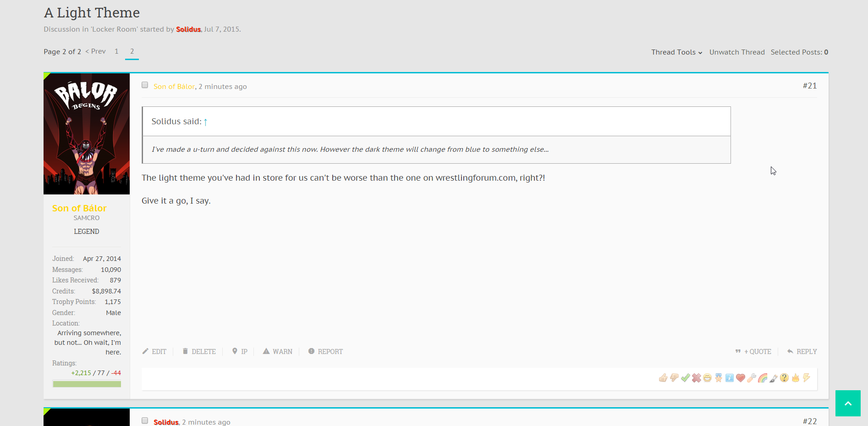Click Unwatch Thread
The height and width of the screenshot is (426, 868).
coord(737,52)
